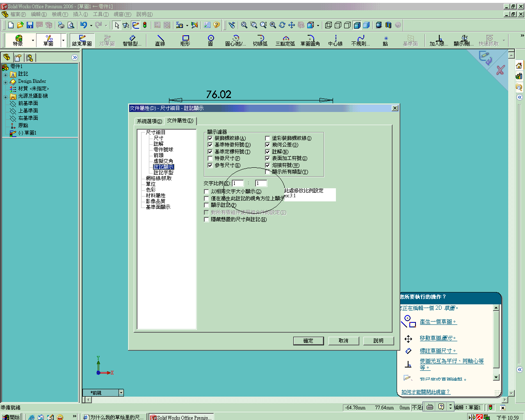Click the Print icon in the standard toolbar
Screen dimensions: 525x420
(x=61, y=25)
